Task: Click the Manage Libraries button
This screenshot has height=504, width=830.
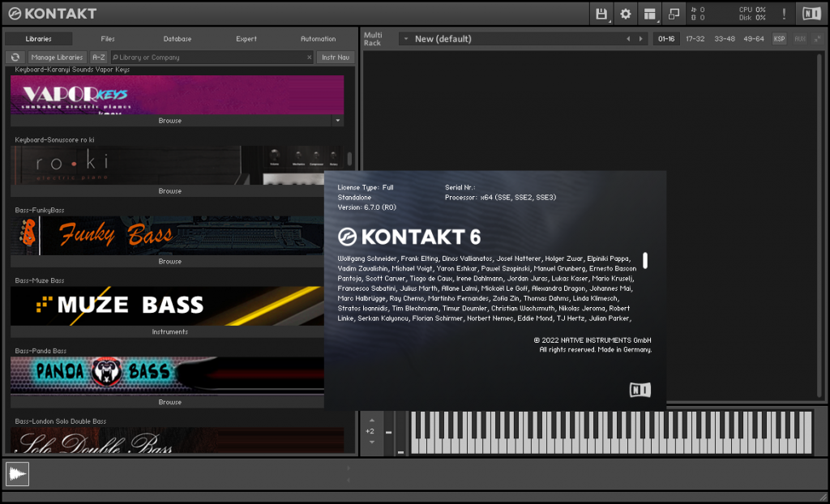Action: pos(58,58)
